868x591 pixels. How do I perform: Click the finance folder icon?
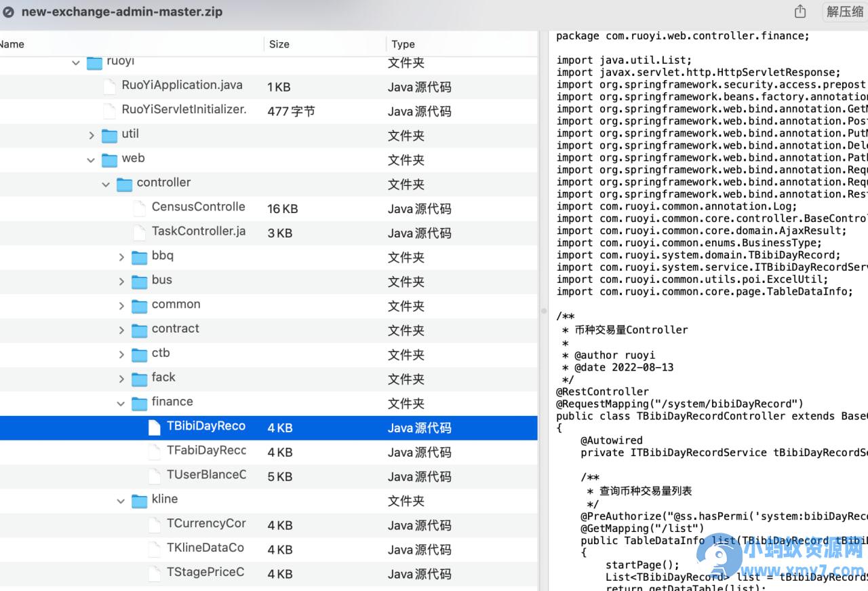click(x=139, y=404)
